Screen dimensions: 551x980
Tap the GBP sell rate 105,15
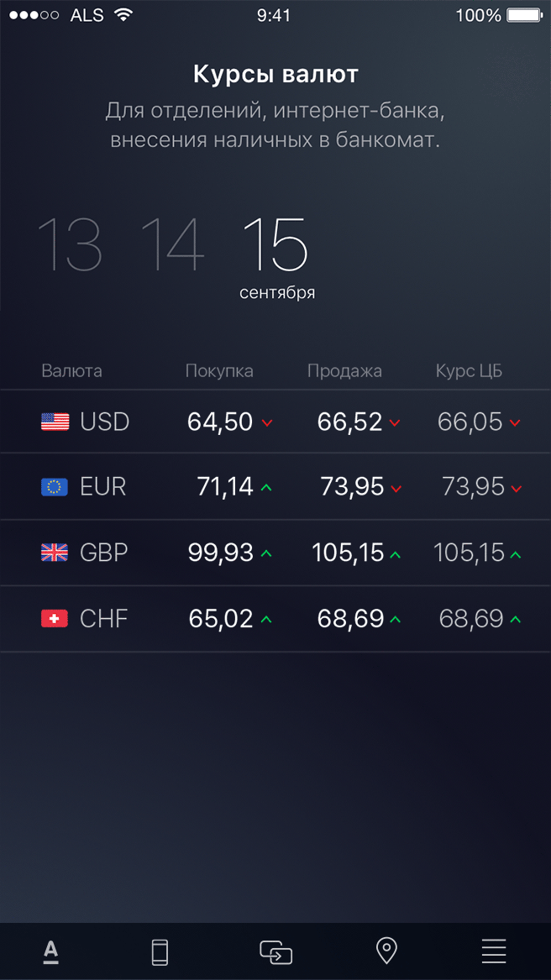click(x=348, y=553)
